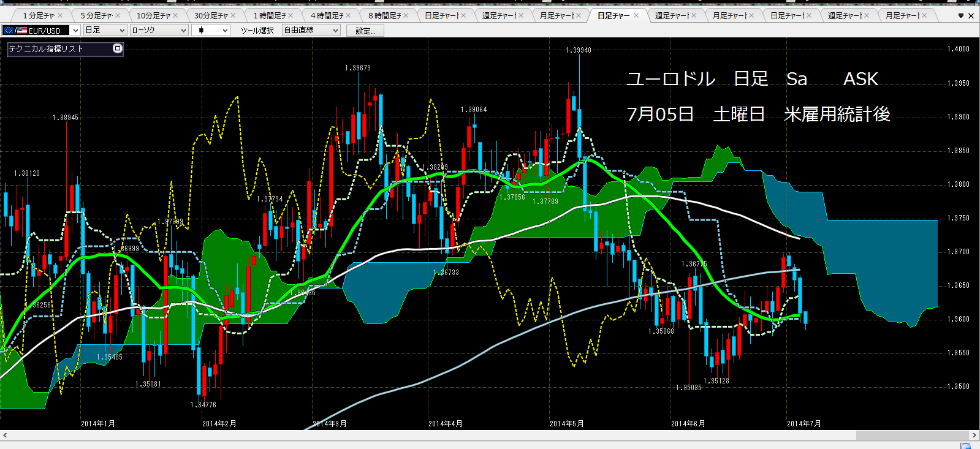The width and height of the screenshot is (980, 449).
Task: Switch to the 1分足チャ tab
Action: click(38, 16)
